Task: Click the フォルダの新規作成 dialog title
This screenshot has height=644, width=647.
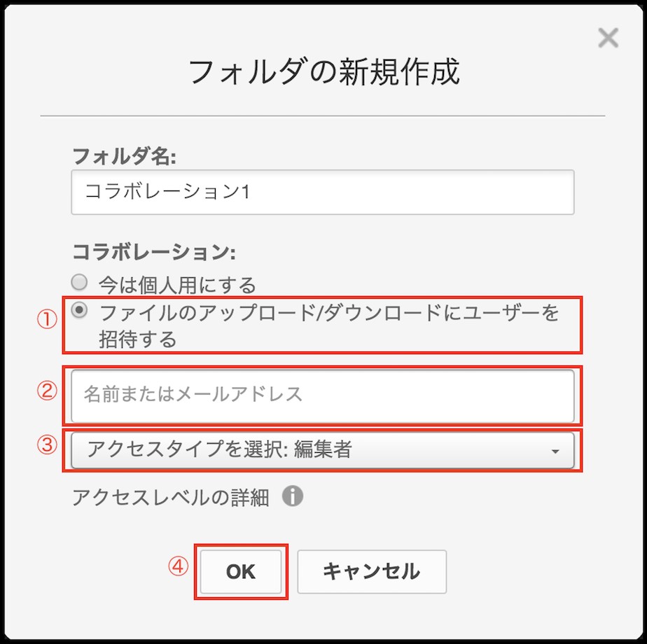Action: [x=324, y=72]
